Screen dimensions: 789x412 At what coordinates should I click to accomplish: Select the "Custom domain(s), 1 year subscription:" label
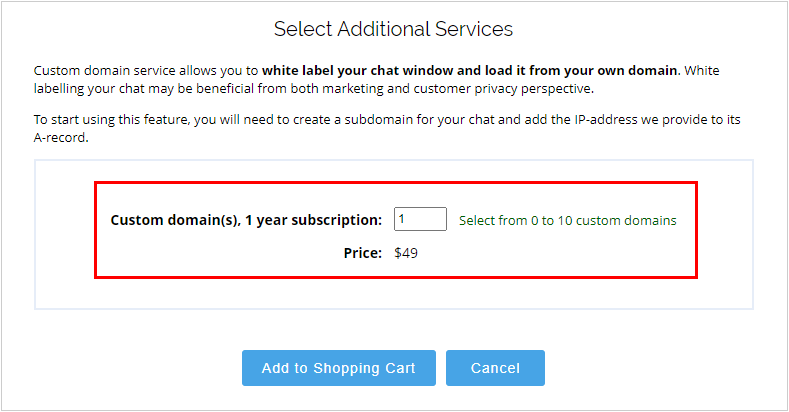coord(246,220)
